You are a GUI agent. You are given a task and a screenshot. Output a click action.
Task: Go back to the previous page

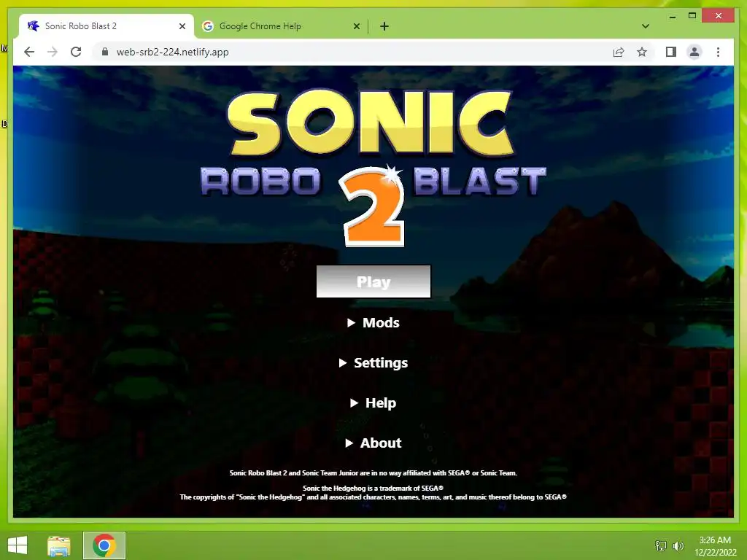point(29,52)
